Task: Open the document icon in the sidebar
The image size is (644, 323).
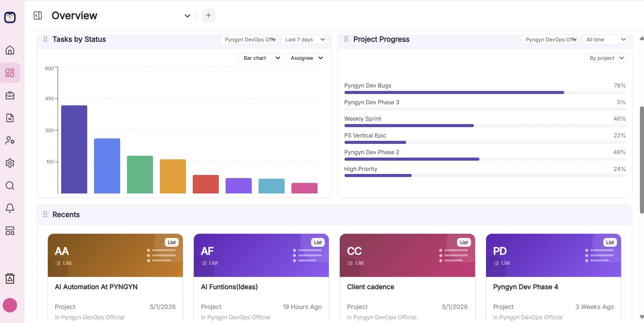Action: (x=10, y=118)
